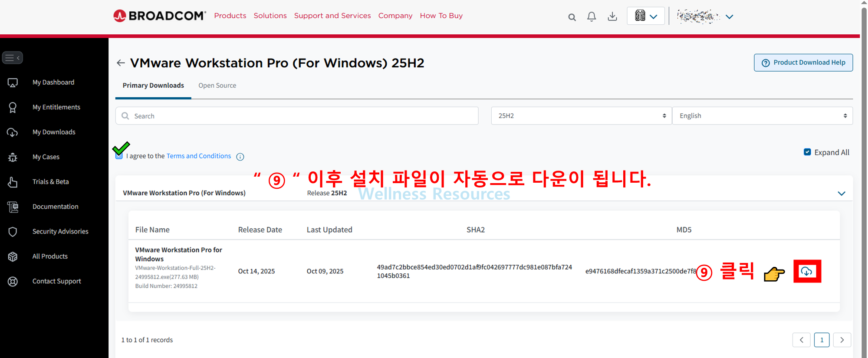
Task: Open the Company menu
Action: click(x=395, y=16)
